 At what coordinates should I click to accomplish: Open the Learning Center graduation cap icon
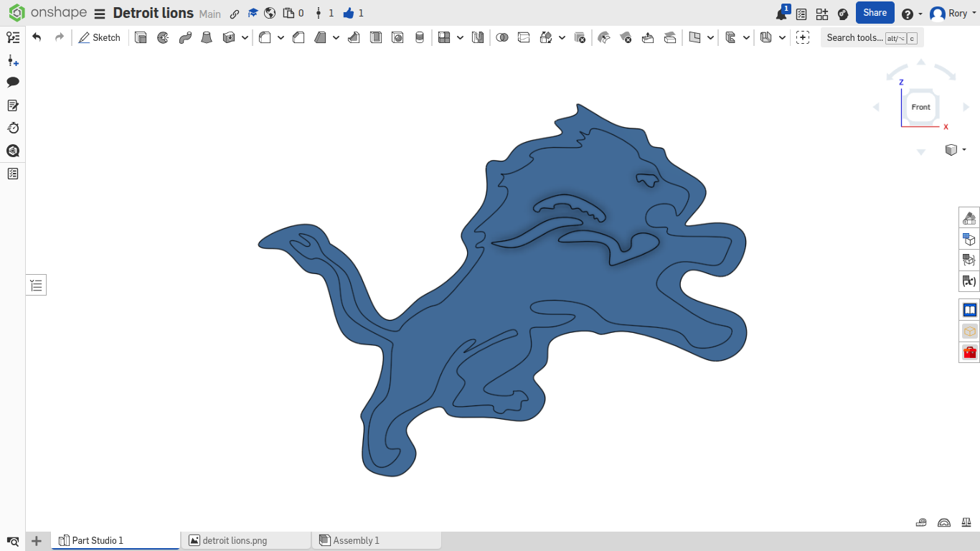point(253,14)
